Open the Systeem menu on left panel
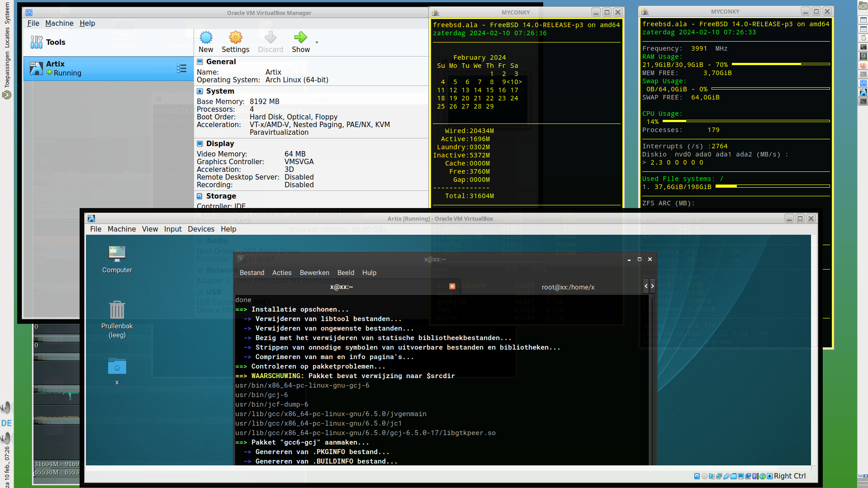The image size is (868, 488). (7, 13)
